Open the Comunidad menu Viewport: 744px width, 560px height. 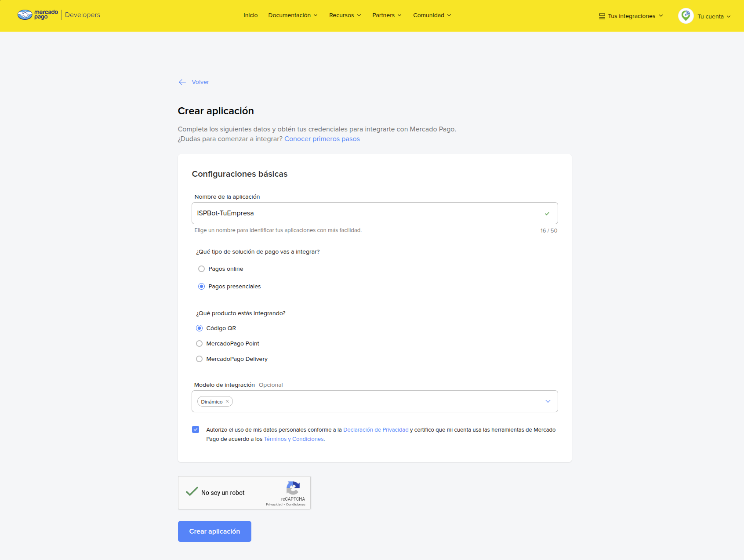pos(432,15)
